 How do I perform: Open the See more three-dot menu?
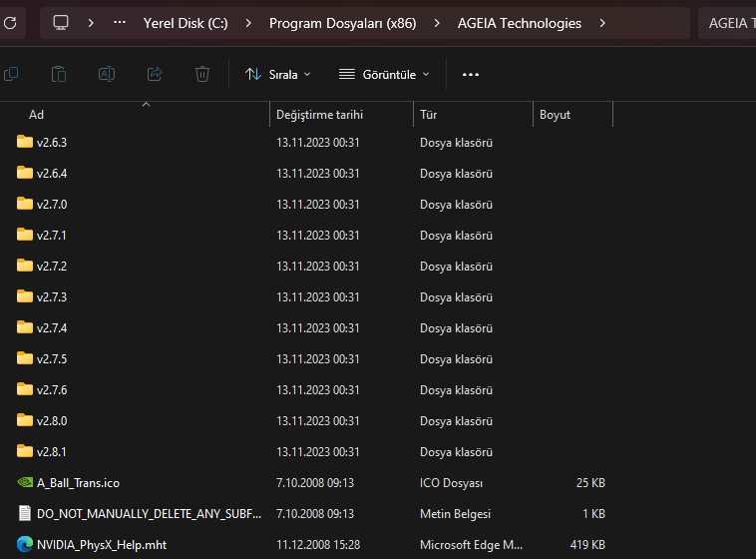coord(471,74)
